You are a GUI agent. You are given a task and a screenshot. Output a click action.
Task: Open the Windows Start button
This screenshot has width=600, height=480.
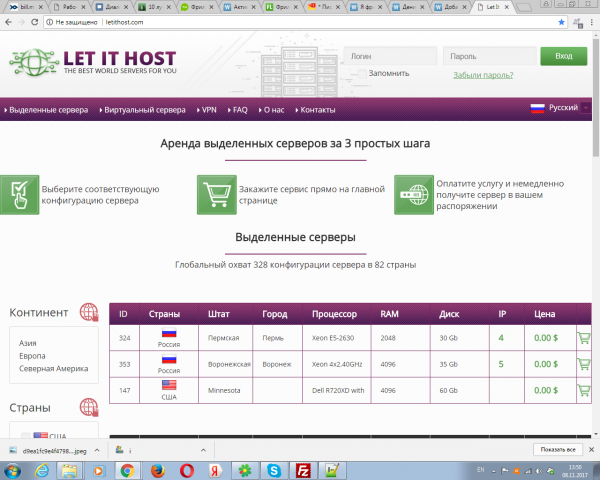tap(12, 471)
